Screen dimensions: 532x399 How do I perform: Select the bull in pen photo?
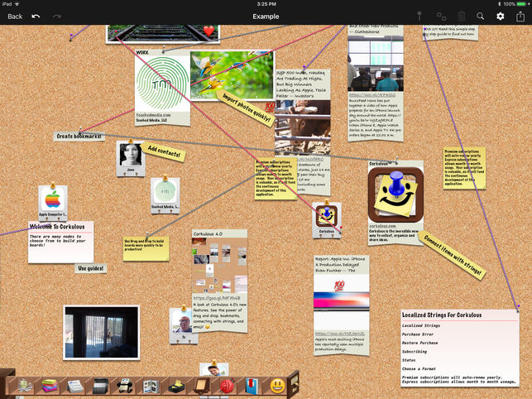point(303,127)
